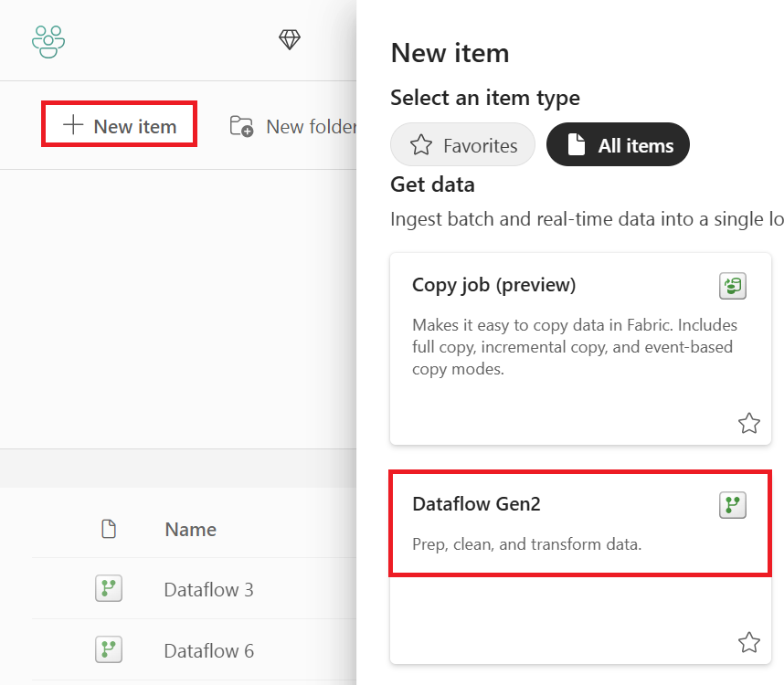The image size is (784, 685).
Task: Click the New item panel title
Action: [x=450, y=53]
